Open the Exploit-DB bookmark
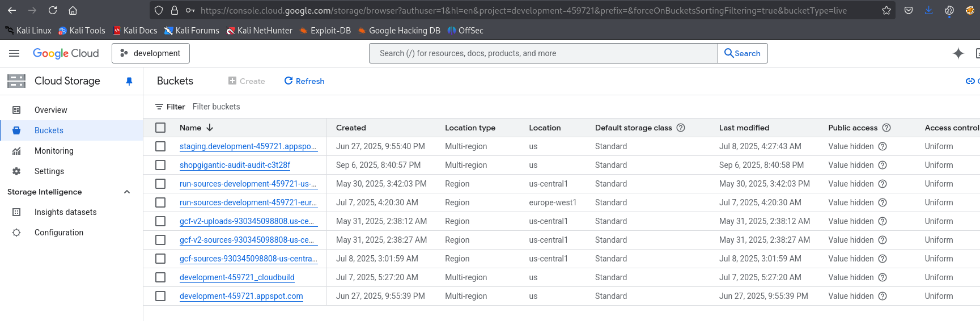 [325, 31]
